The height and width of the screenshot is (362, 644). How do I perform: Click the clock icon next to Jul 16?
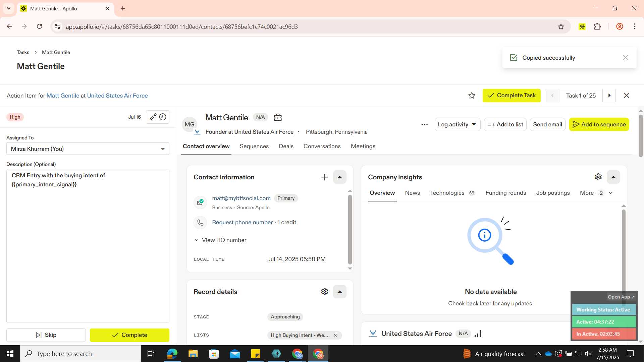[x=163, y=117]
